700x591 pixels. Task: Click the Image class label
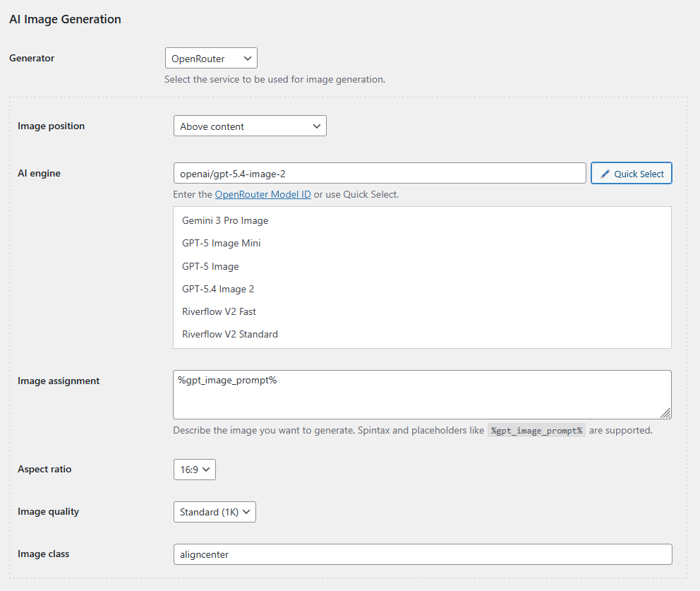(43, 554)
